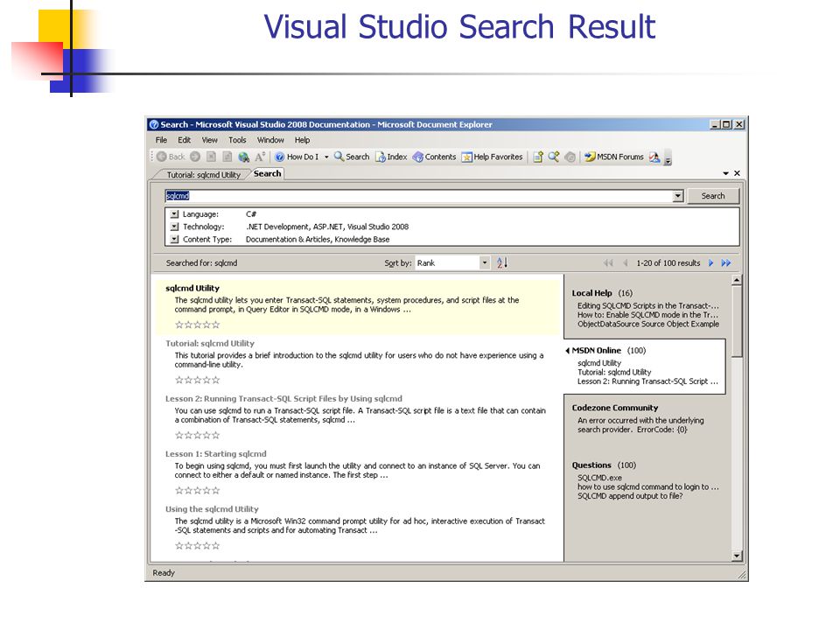The width and height of the screenshot is (840, 630).
Task: Open Lesson 2: Running Transact-SQL Script Files result
Action: [x=283, y=399]
